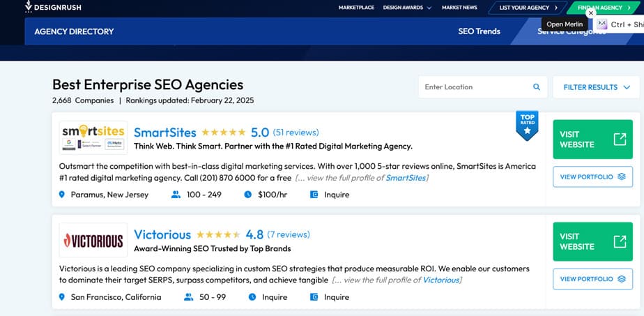This screenshot has height=316, width=644.
Task: View the Victorious portfolio
Action: (x=592, y=279)
